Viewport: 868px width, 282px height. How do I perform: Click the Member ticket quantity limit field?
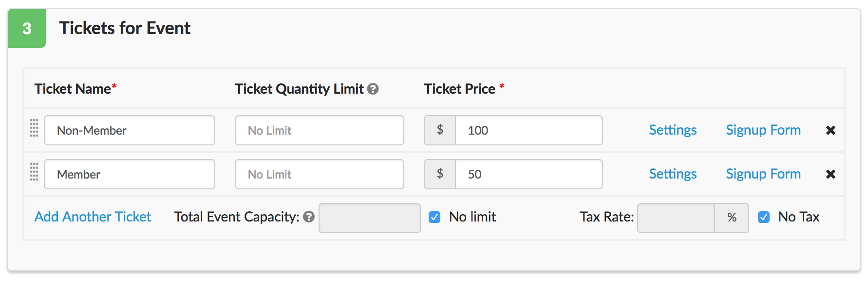(x=320, y=174)
